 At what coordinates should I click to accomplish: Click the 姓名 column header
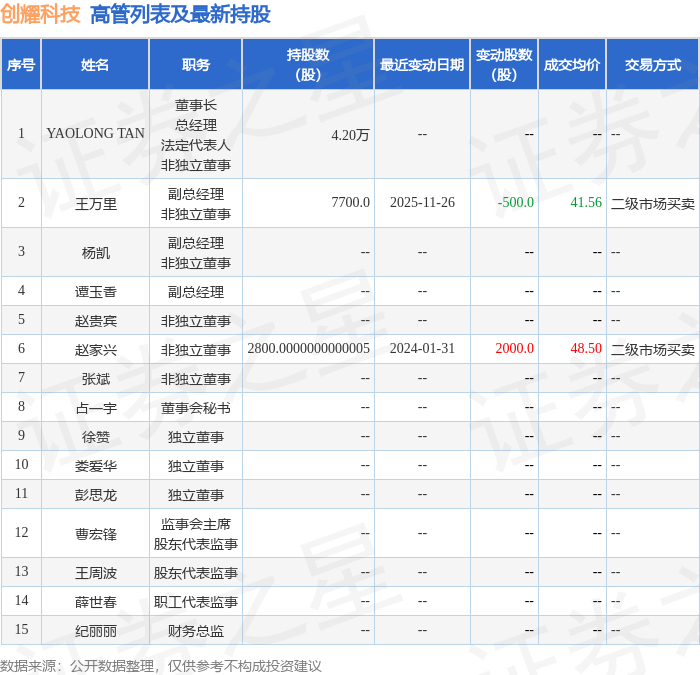pos(95,65)
